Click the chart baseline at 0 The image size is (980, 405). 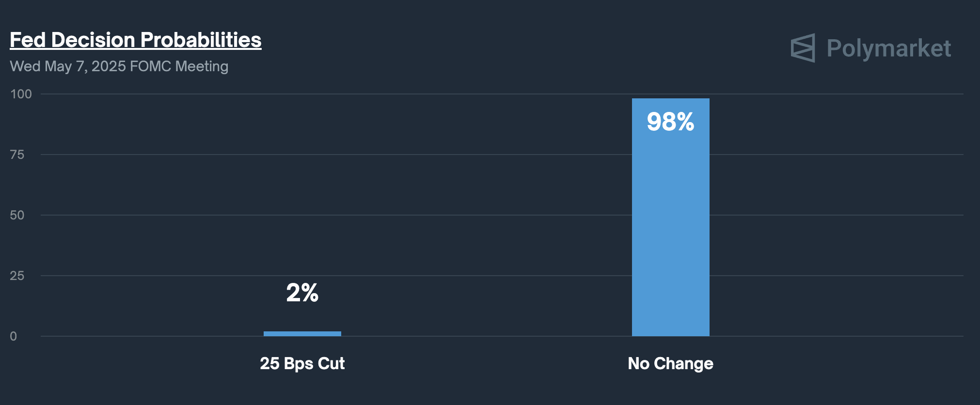coord(436,336)
